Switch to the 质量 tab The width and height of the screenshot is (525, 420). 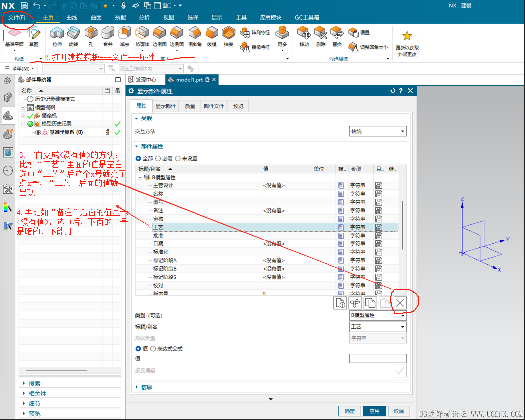[190, 106]
